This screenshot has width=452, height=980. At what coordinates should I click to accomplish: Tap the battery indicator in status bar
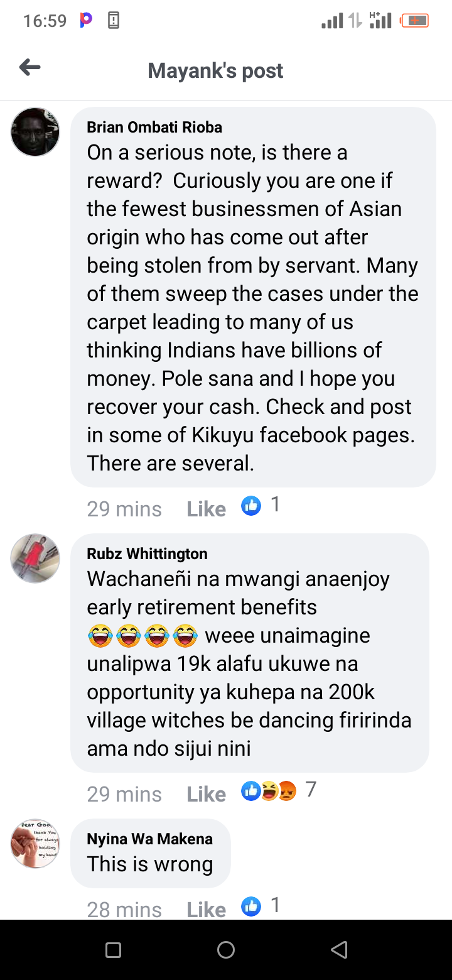tap(415, 21)
